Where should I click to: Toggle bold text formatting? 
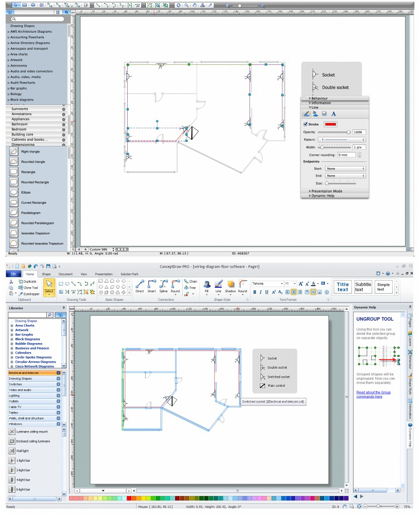(x=255, y=292)
